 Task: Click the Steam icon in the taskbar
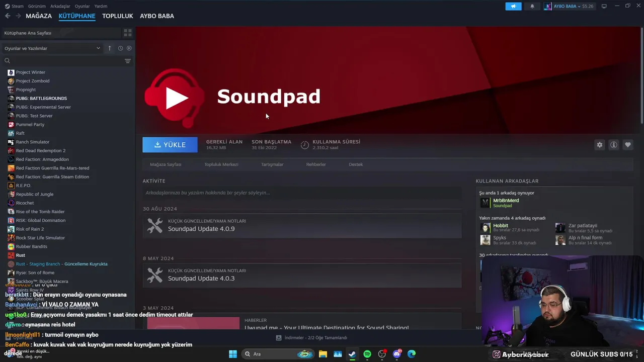click(352, 354)
